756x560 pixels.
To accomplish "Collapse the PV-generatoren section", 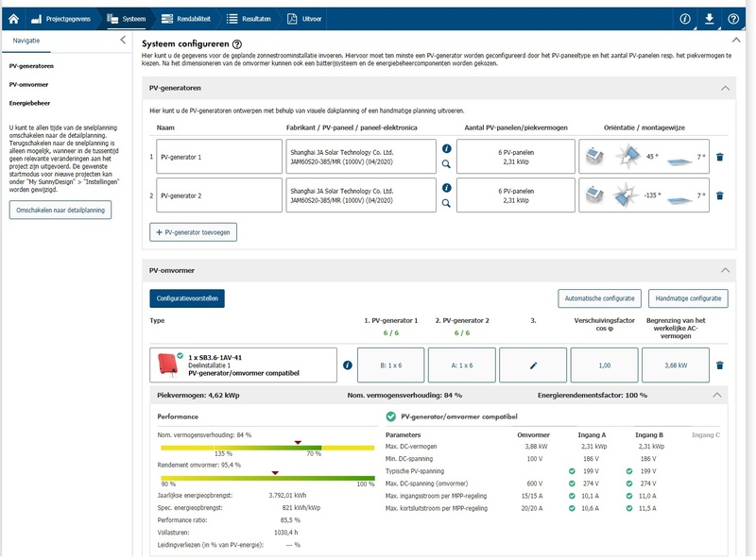I will click(x=725, y=88).
